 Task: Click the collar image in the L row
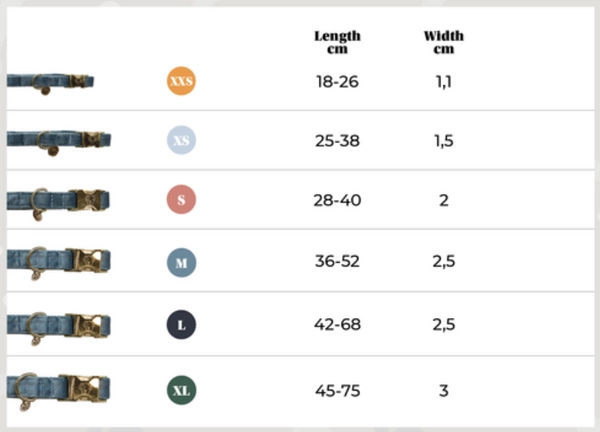tap(58, 325)
